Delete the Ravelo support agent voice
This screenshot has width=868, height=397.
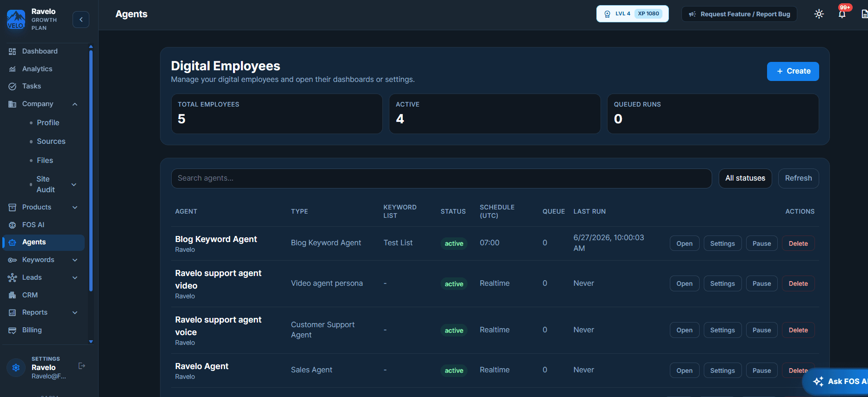pyautogui.click(x=798, y=330)
